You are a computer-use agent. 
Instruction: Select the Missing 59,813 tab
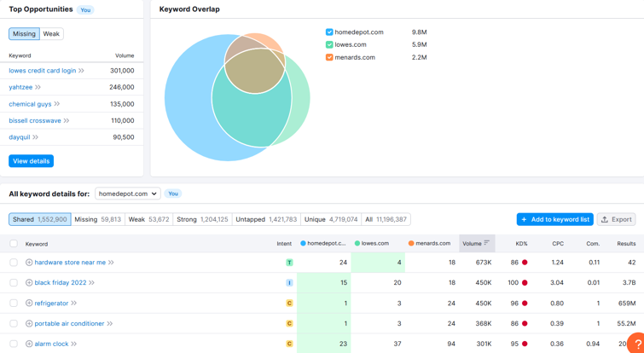click(x=98, y=220)
